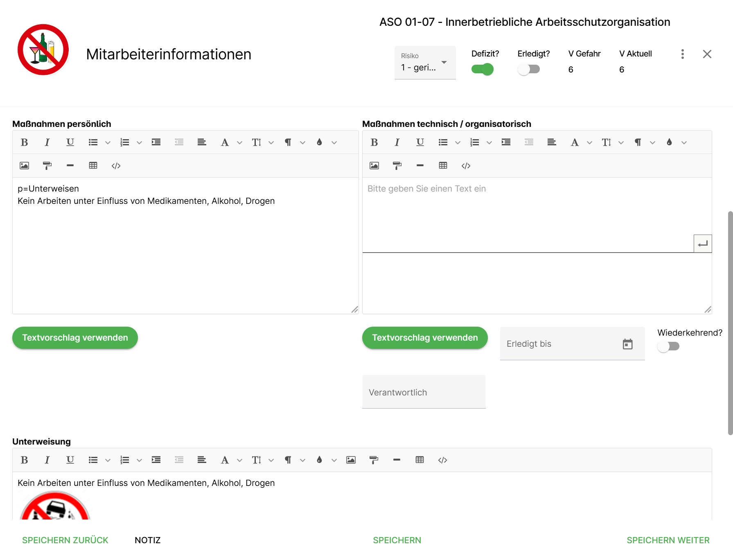Open text color picker in technisch/organisatorisch editor
The height and width of the screenshot is (560, 733).
coord(669,142)
